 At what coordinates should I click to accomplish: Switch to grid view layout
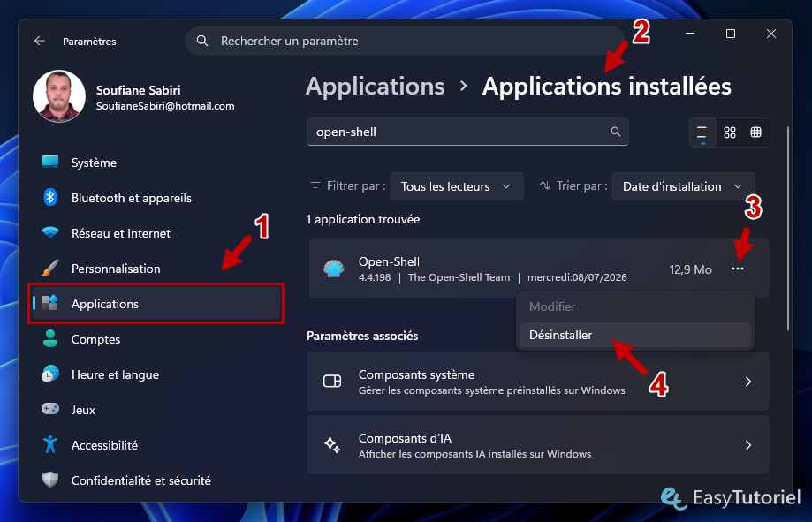point(730,132)
